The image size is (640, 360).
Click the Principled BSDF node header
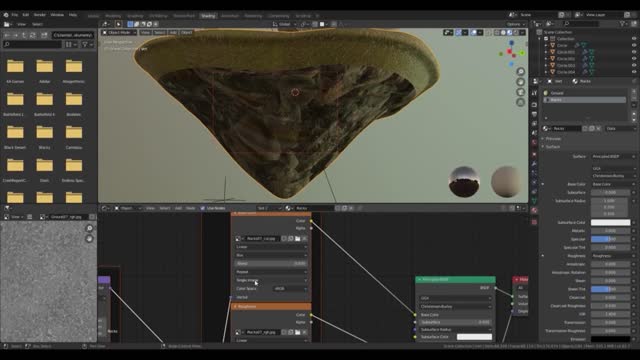pyautogui.click(x=456, y=280)
